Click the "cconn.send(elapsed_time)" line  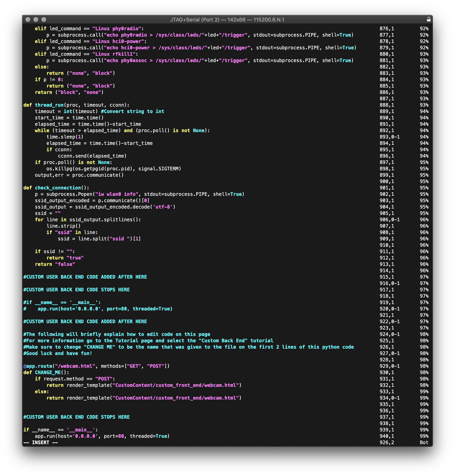pyautogui.click(x=92, y=156)
